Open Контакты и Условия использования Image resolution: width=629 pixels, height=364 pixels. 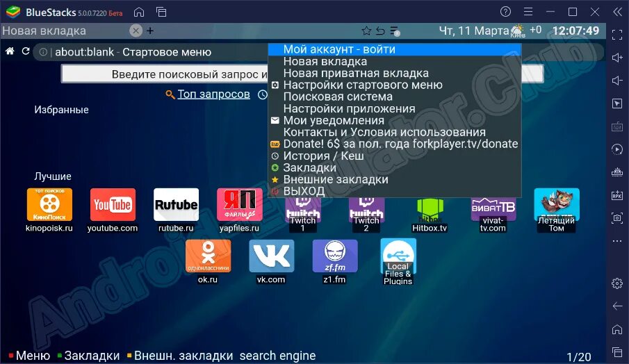(x=395, y=132)
